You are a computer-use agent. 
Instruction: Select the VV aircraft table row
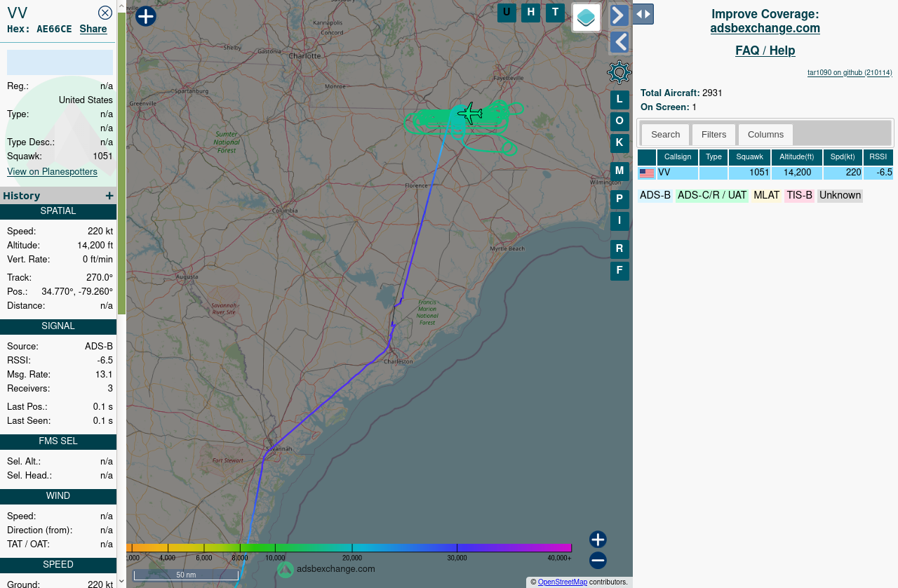(x=765, y=173)
